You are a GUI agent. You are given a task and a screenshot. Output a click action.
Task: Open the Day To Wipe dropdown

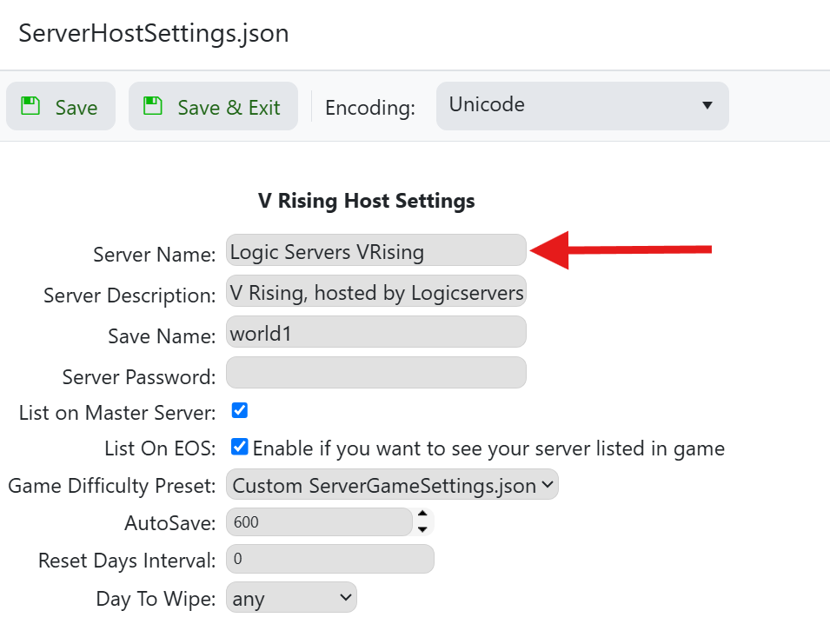(291, 598)
